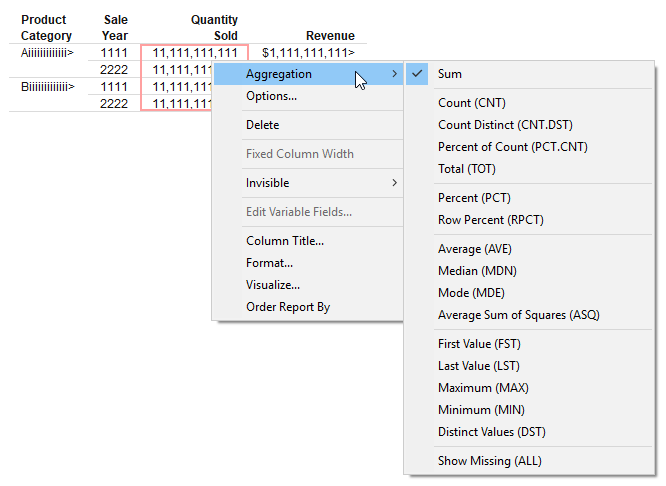The width and height of the screenshot is (666, 486).
Task: Click the Biiiiiiiiiiiii> category cell
Action: 48,87
